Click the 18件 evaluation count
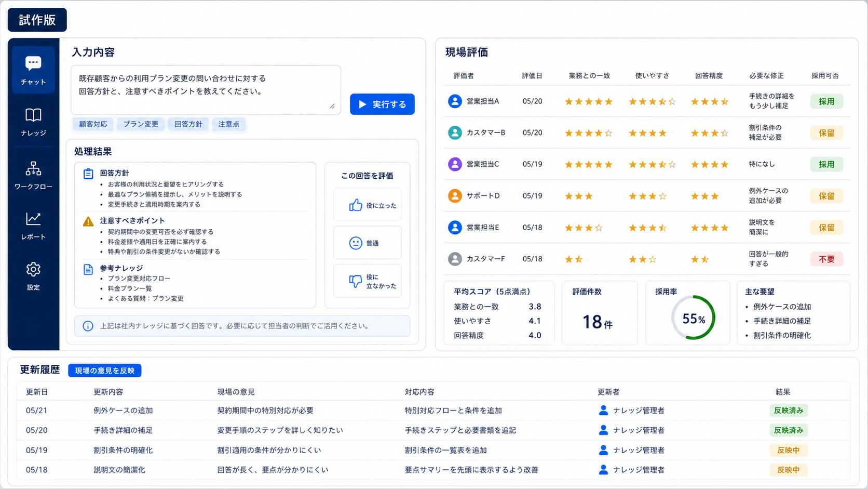 tap(598, 322)
